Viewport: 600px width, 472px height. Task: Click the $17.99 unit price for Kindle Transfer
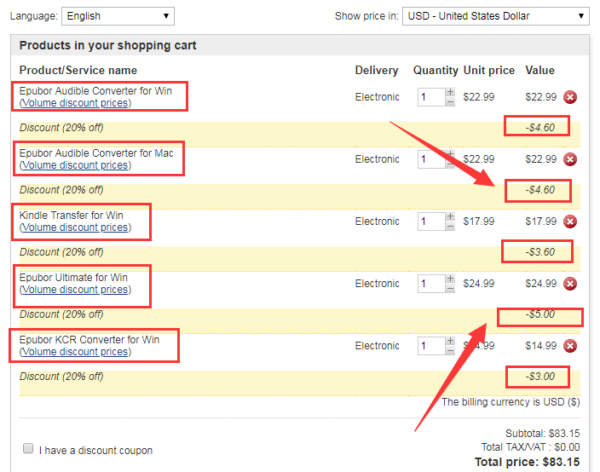[479, 221]
